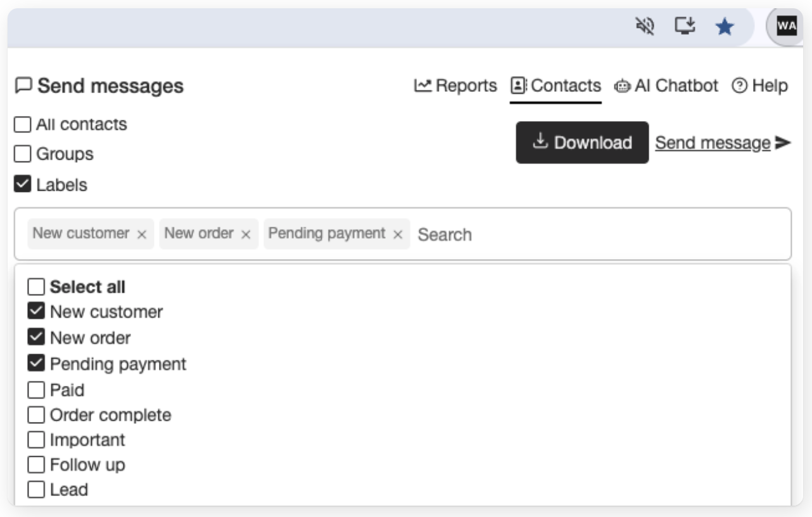Click the install app icon in address bar
The height and width of the screenshot is (517, 812).
coord(684,27)
